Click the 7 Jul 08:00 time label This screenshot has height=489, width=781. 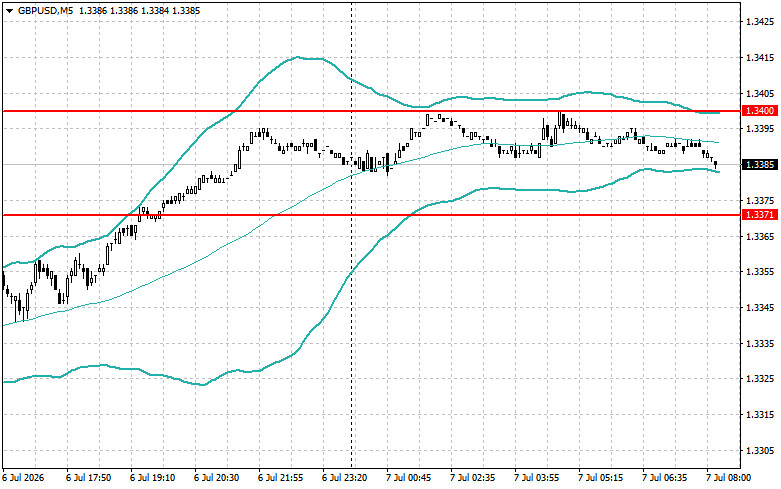point(729,478)
